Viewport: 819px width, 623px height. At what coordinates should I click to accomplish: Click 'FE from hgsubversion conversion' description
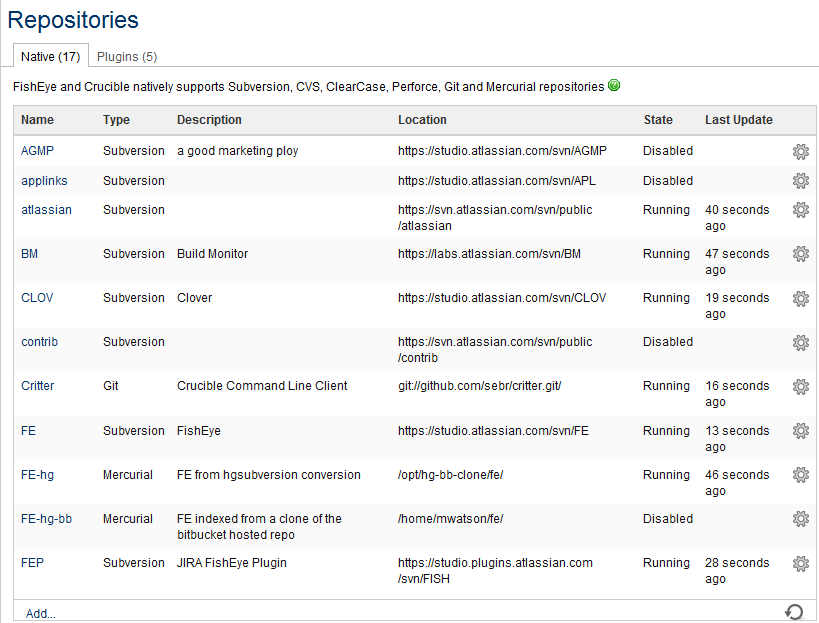point(268,475)
